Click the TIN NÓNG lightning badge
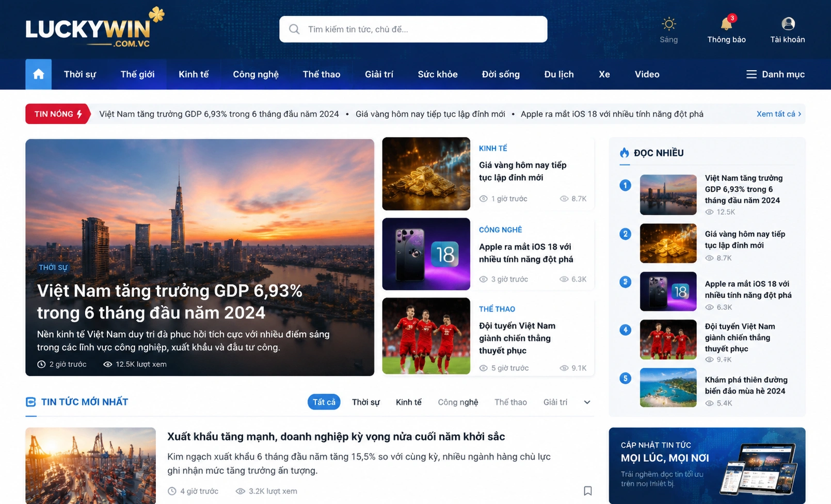831x504 pixels. click(58, 114)
